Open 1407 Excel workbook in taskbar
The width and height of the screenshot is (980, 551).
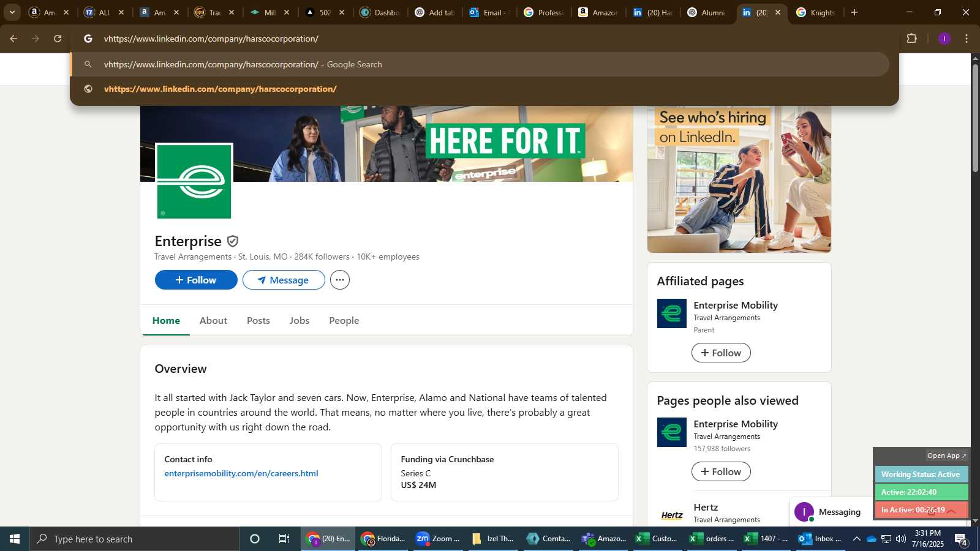766,539
